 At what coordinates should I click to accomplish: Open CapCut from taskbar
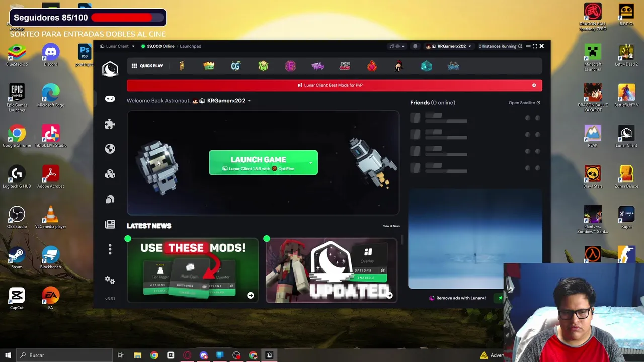(171, 355)
